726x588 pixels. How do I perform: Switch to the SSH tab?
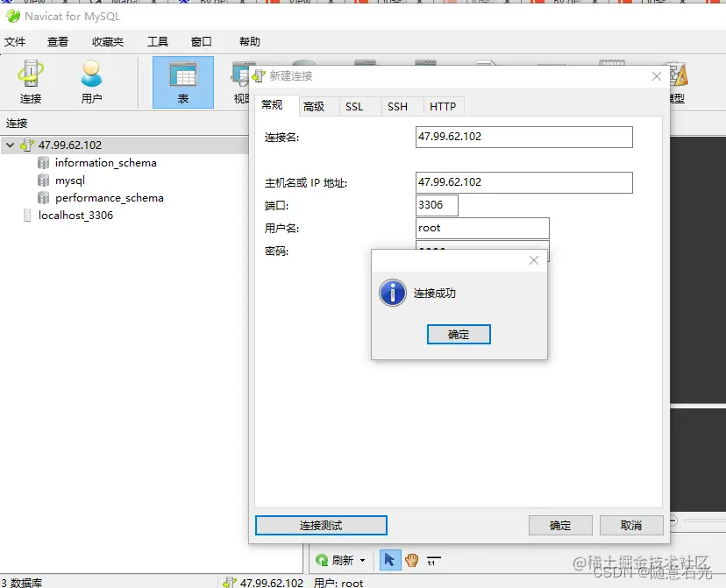[399, 106]
